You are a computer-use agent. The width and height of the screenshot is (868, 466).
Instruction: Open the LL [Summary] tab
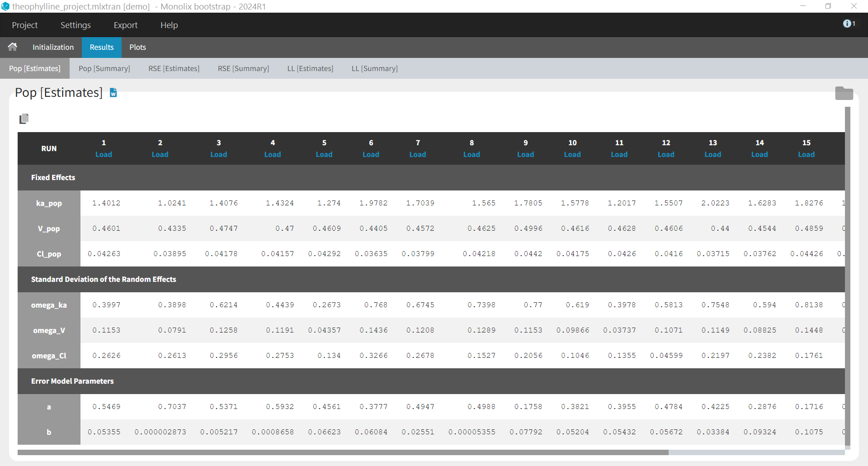pyautogui.click(x=374, y=68)
